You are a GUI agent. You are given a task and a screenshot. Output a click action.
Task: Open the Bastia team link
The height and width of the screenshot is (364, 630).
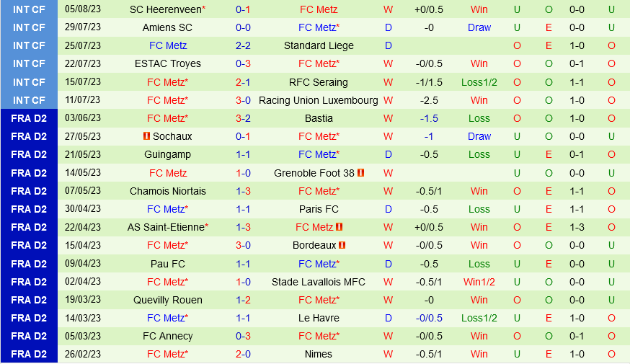point(319,118)
